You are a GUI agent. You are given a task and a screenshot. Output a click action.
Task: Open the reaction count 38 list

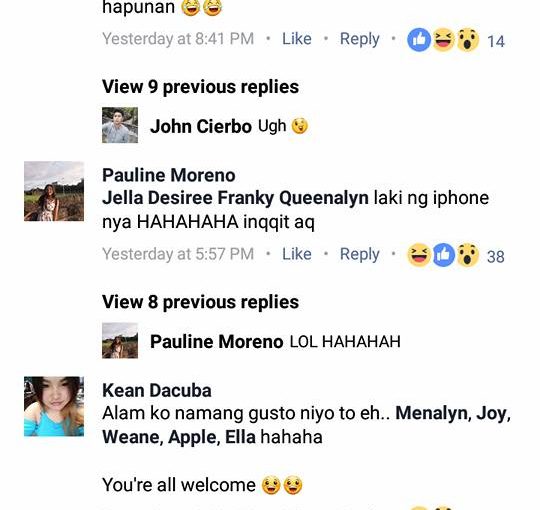click(496, 257)
